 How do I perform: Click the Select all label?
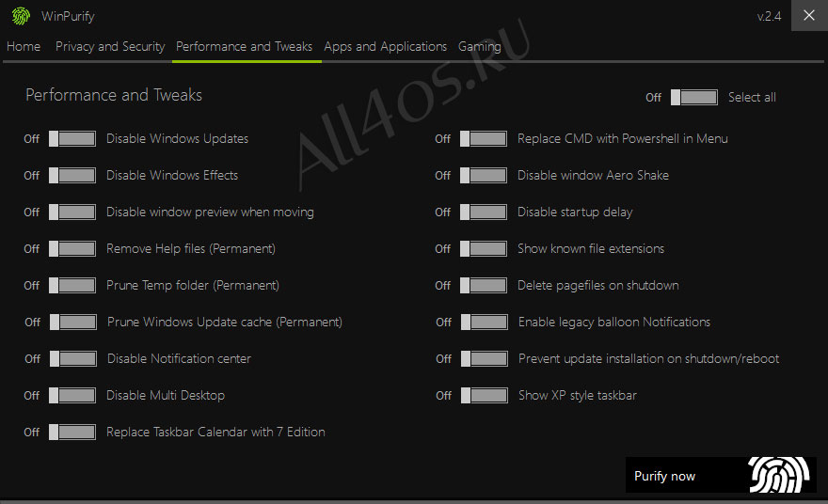(752, 97)
